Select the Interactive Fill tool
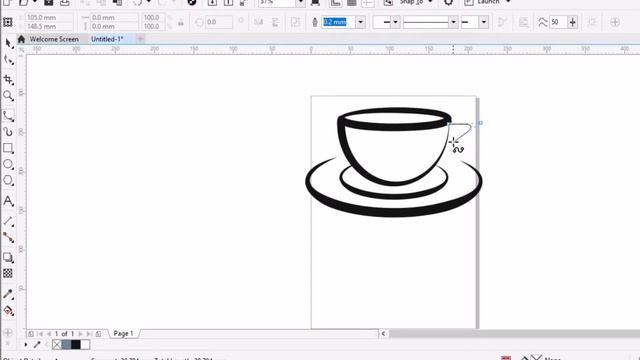 pos(8,311)
